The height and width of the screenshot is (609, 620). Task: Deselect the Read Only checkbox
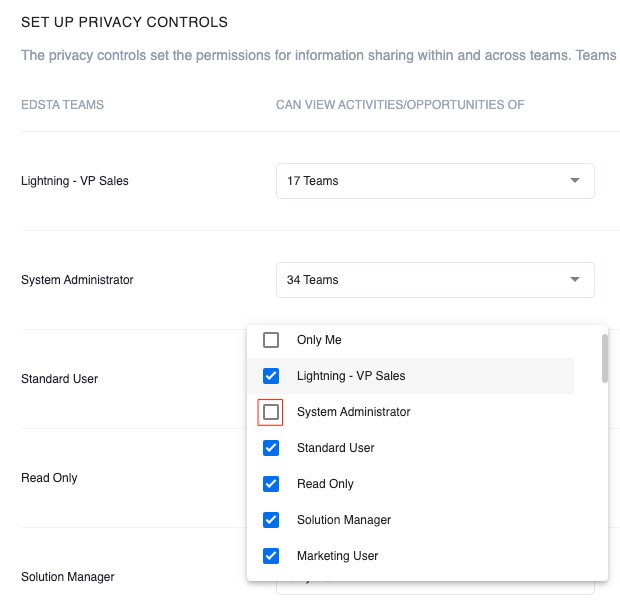pyautogui.click(x=270, y=484)
